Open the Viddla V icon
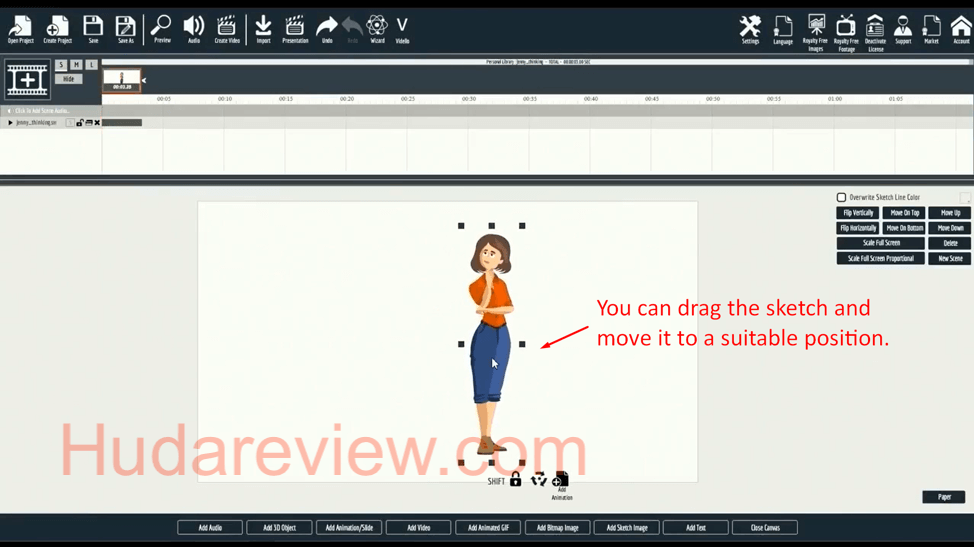 [403, 29]
